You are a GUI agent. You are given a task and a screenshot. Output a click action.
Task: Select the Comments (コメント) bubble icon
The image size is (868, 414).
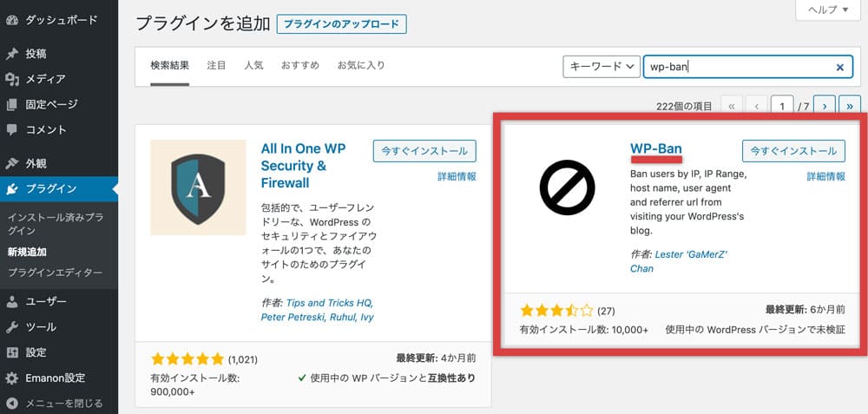tap(11, 130)
